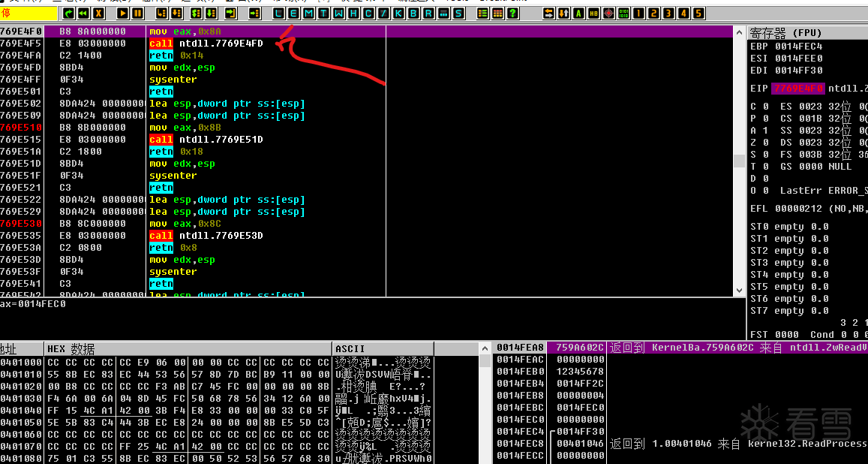Click the green question mark help icon
This screenshot has height=464, width=868.
tap(512, 13)
